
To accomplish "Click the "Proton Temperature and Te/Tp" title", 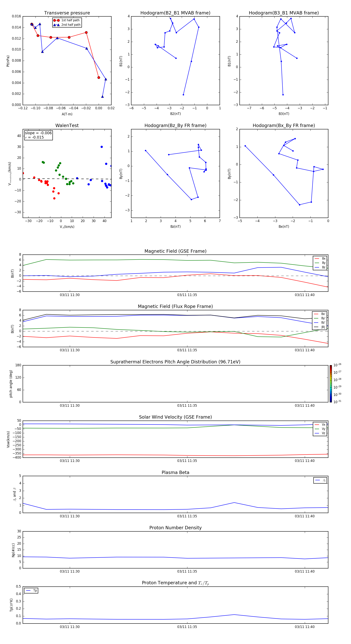I will tap(175, 583).
